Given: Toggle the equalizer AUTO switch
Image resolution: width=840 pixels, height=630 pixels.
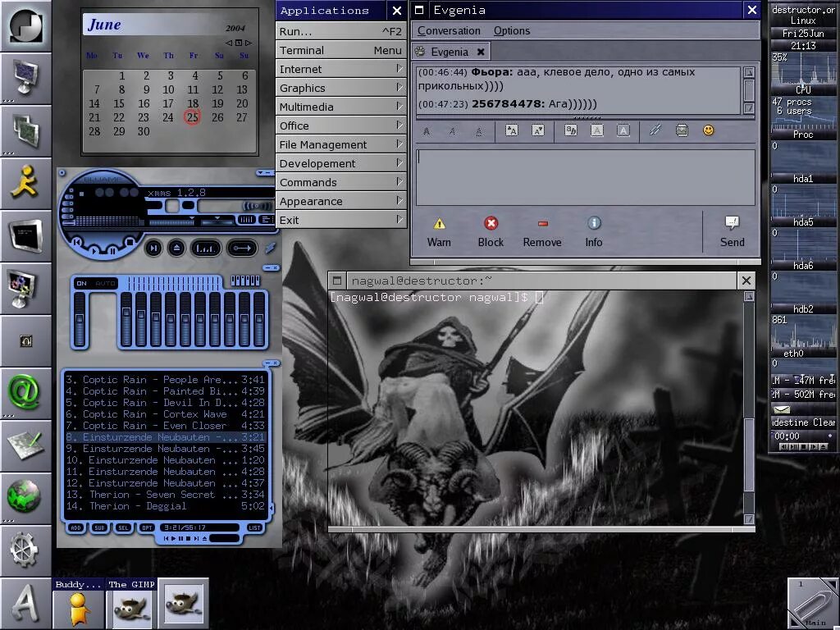Looking at the screenshot, I should point(105,283).
